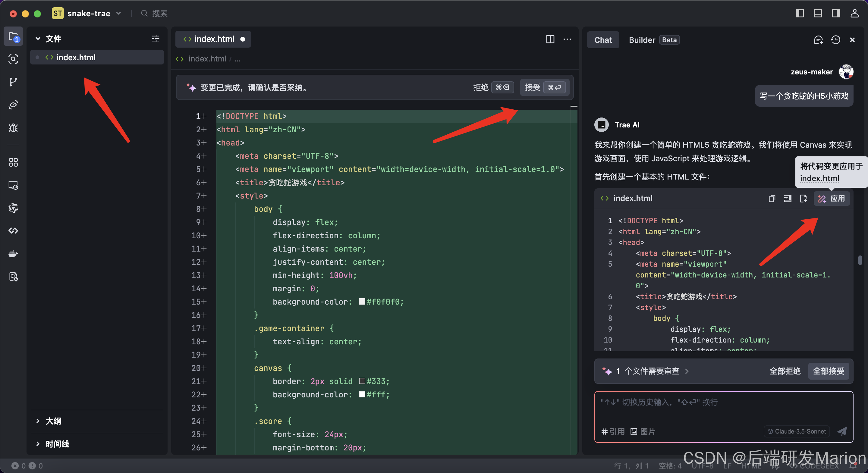868x473 pixels.
Task: Open the snake-trae project dropdown
Action: click(89, 14)
